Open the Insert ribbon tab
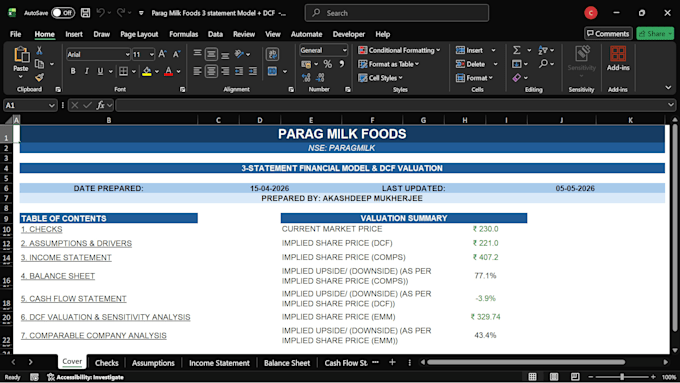This screenshot has width=680, height=383. coord(74,34)
